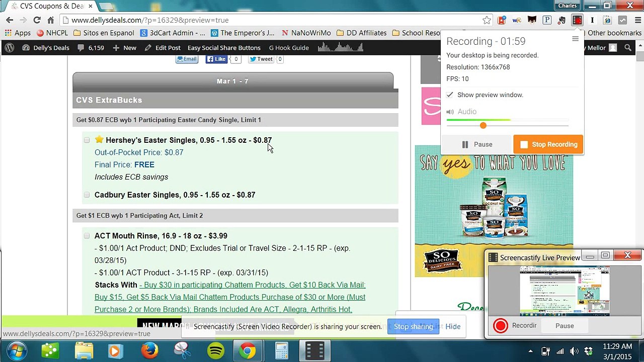Check the ACT Mouth Rinse item
The image size is (644, 362).
coord(87,236)
